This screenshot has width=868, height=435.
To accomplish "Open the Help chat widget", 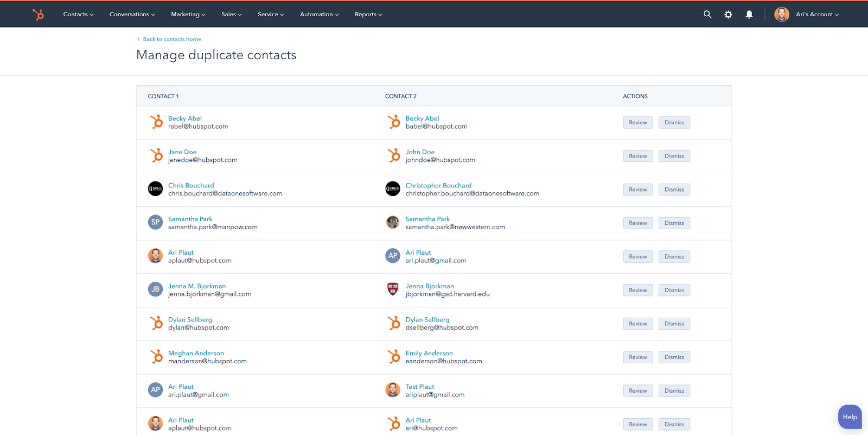I will pyautogui.click(x=850, y=417).
